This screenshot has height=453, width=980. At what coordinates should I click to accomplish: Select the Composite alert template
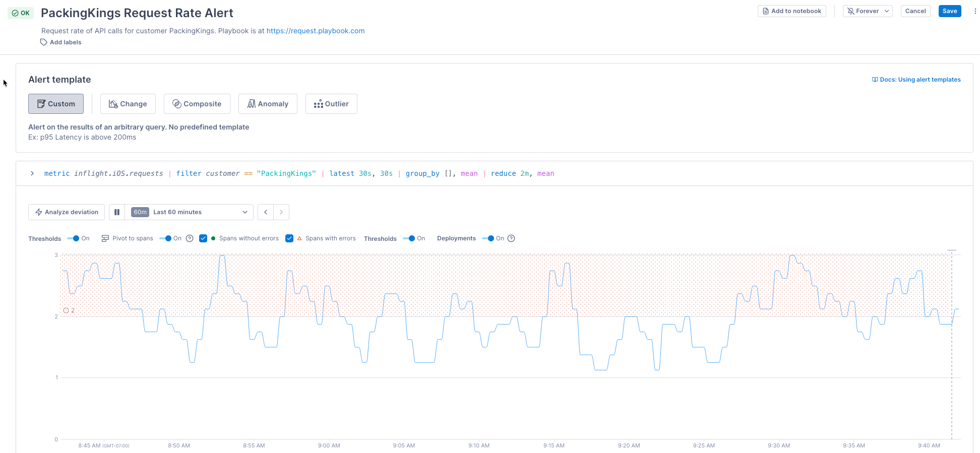tap(197, 104)
